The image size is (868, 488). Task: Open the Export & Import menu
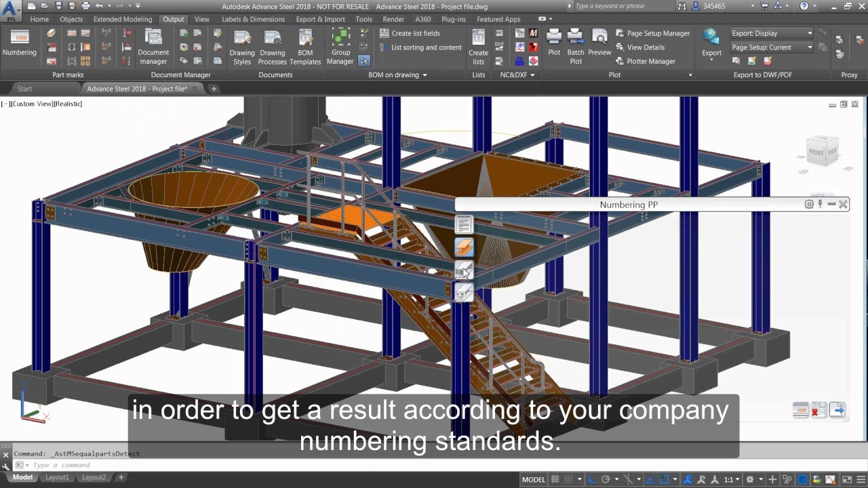click(320, 19)
